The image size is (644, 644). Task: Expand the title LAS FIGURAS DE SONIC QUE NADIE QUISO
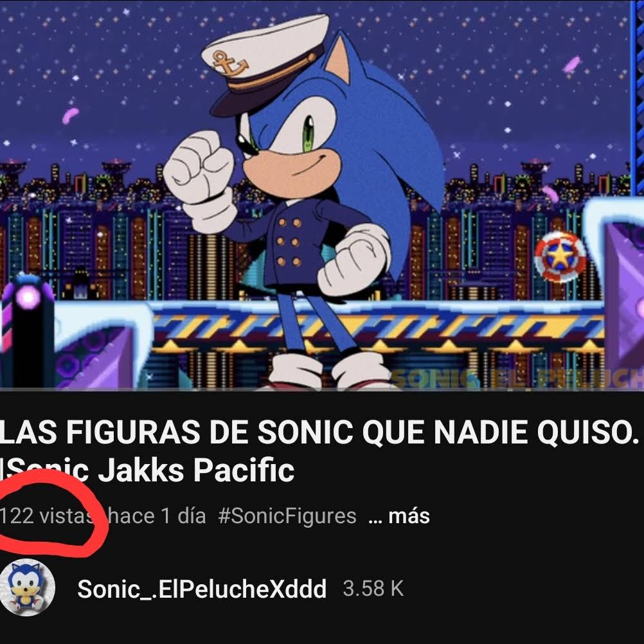[x=319, y=432]
